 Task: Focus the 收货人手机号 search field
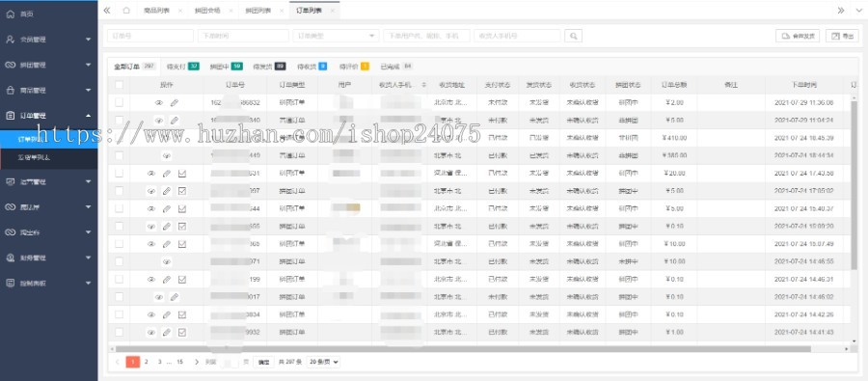[x=517, y=36]
